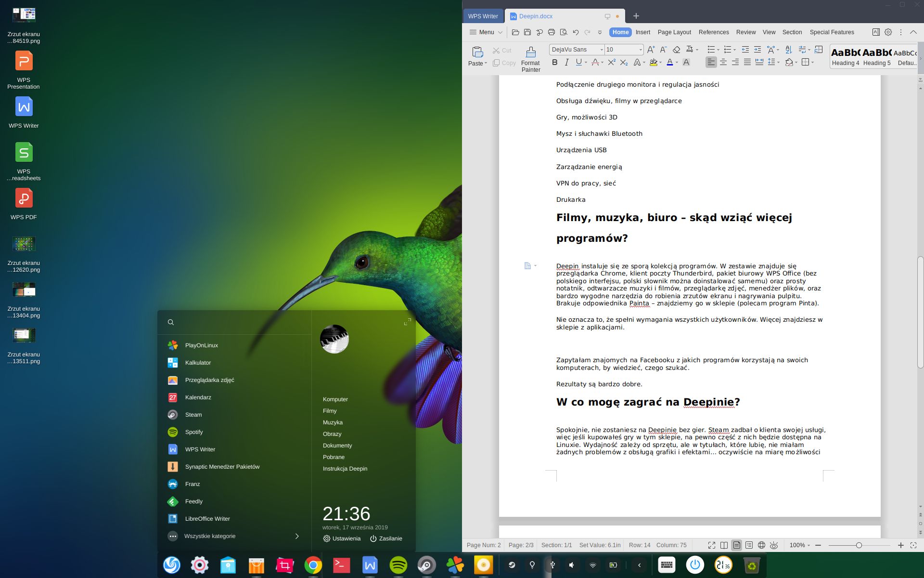Expand the font color dropdown arrow
Screen dimensions: 924x578
678,62
